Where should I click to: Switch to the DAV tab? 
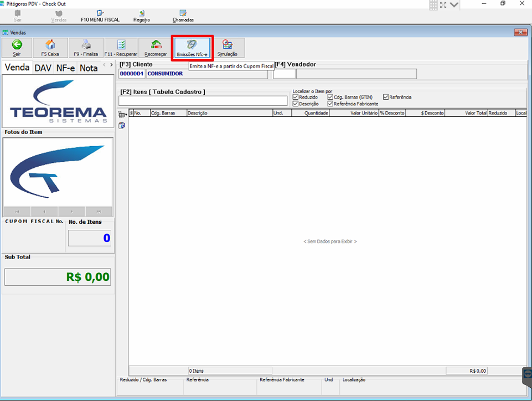click(x=43, y=68)
